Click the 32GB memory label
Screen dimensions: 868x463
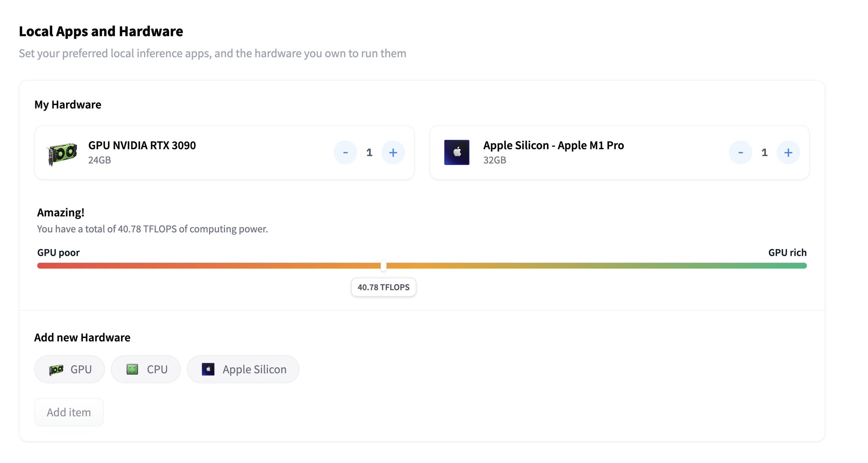pyautogui.click(x=495, y=160)
